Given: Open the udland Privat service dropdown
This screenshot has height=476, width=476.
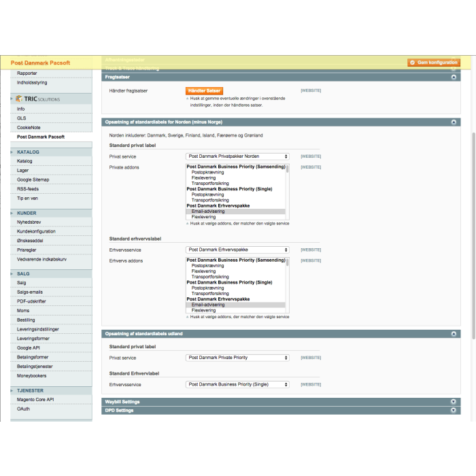Looking at the screenshot, I should [x=237, y=358].
